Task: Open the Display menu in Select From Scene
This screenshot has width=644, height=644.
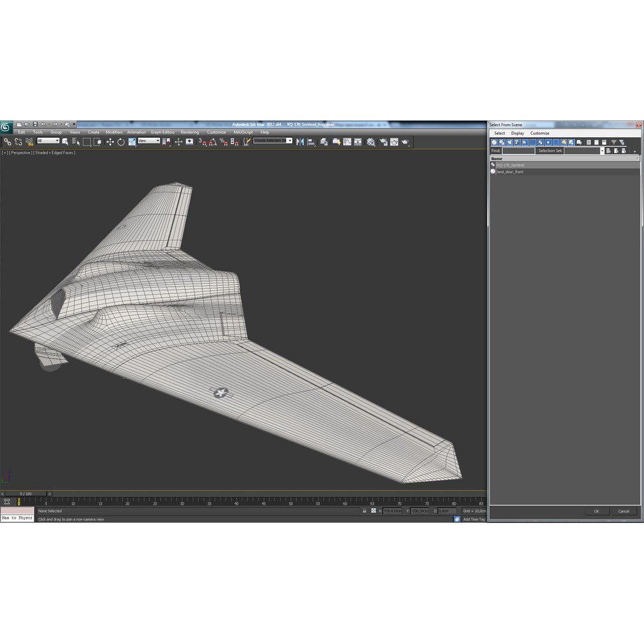Action: coord(518,134)
